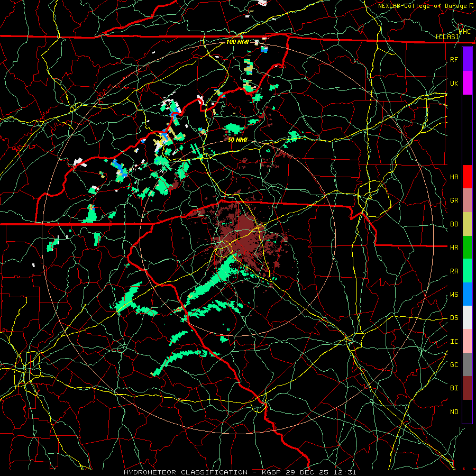Viewport: 476px width, 476px height.
Task: Click the 'IC' legend label
Action: (x=454, y=342)
